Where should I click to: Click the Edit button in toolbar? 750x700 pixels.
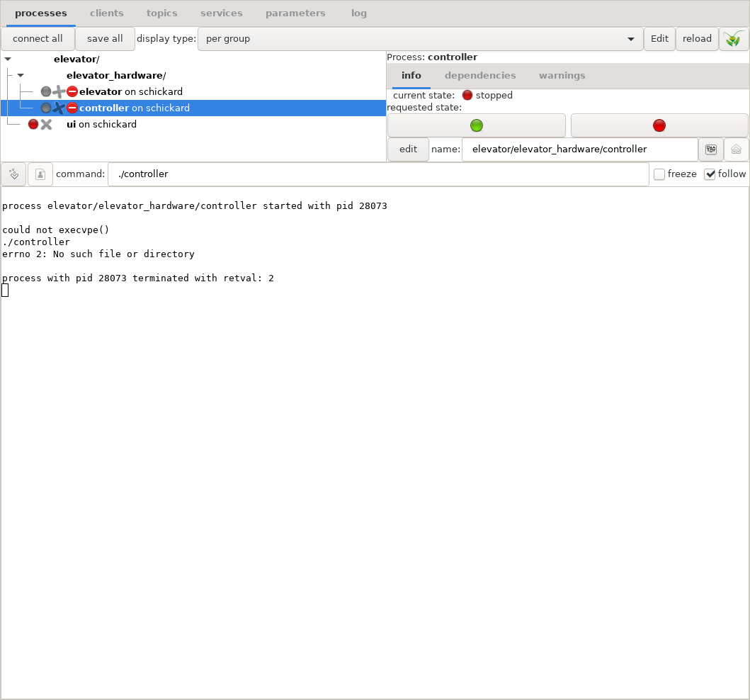[x=659, y=39]
